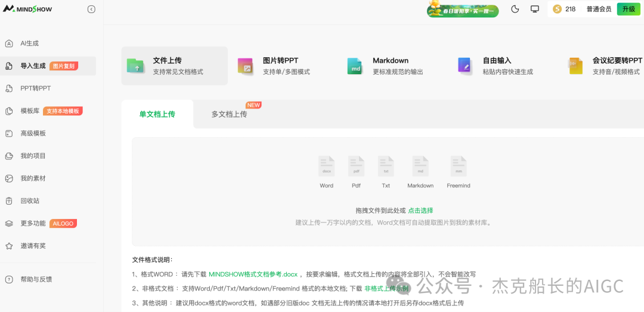Click the 218 points balance
Viewport: 644px width, 312px height.
pos(571,9)
